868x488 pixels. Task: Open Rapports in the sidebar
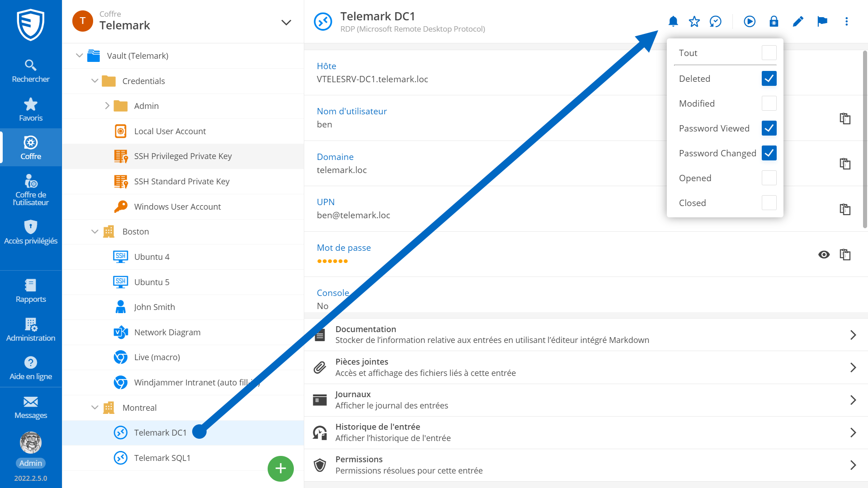[31, 291]
